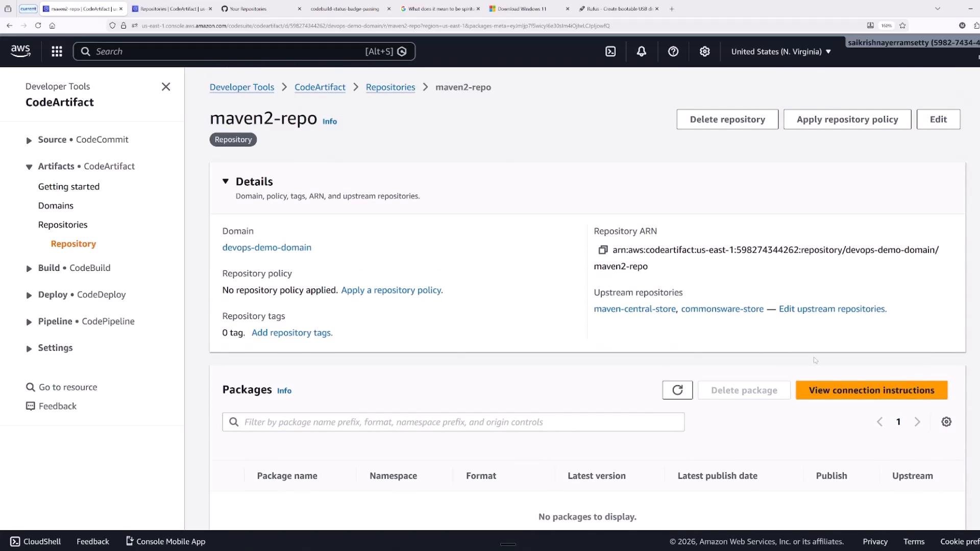Click the AWS logo home icon

coord(20,51)
